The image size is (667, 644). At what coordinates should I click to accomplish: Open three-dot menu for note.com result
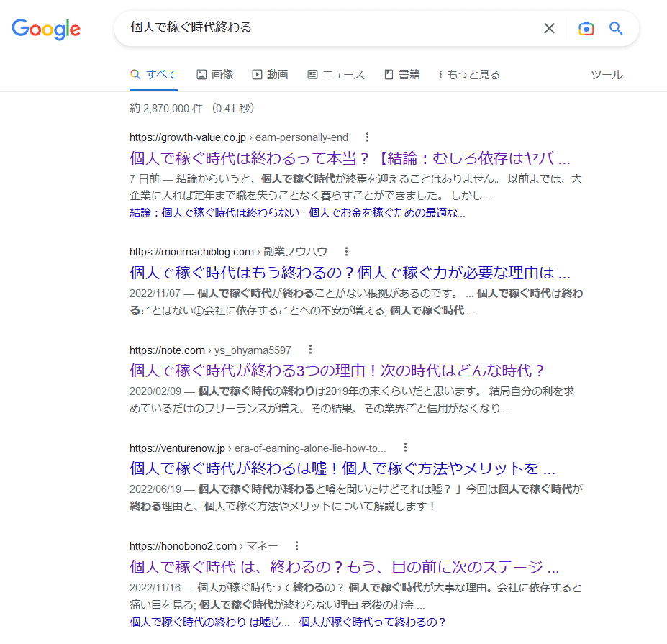310,350
